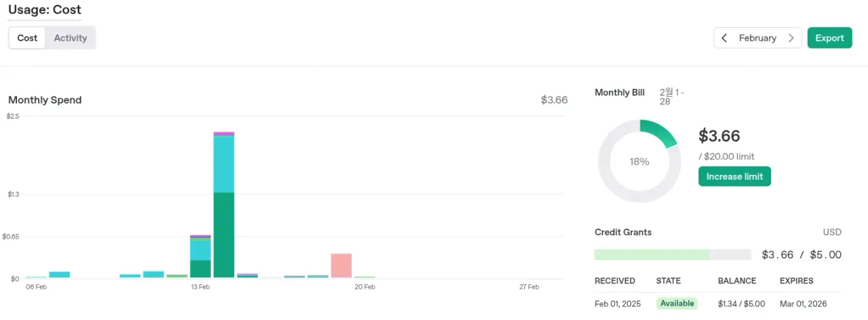The height and width of the screenshot is (320, 868).
Task: Click the Available state badge
Action: coord(677,304)
